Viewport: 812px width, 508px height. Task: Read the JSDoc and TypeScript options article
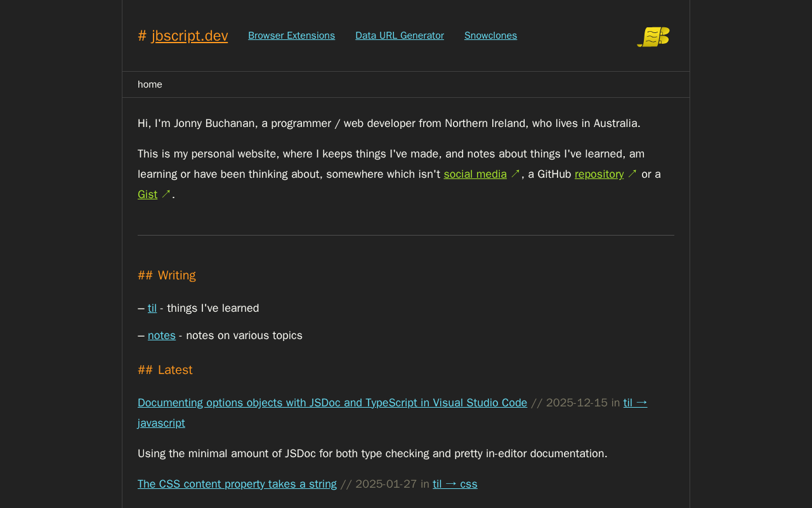[x=332, y=403]
